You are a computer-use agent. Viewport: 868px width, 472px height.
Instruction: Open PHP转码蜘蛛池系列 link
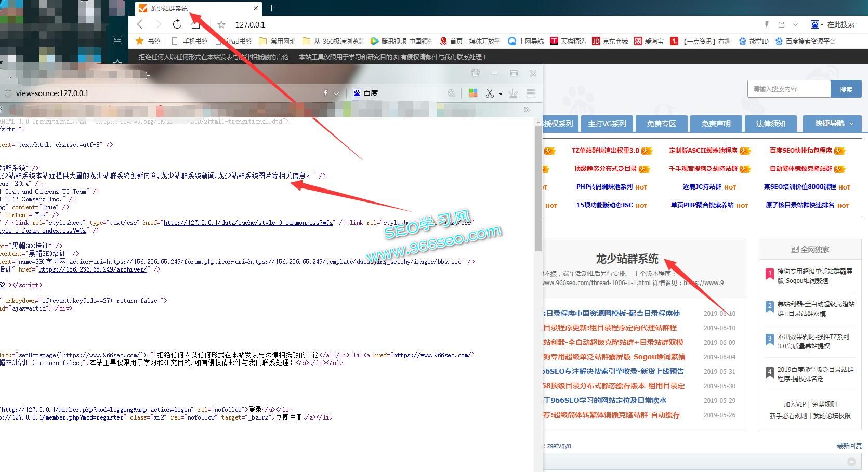point(604,187)
